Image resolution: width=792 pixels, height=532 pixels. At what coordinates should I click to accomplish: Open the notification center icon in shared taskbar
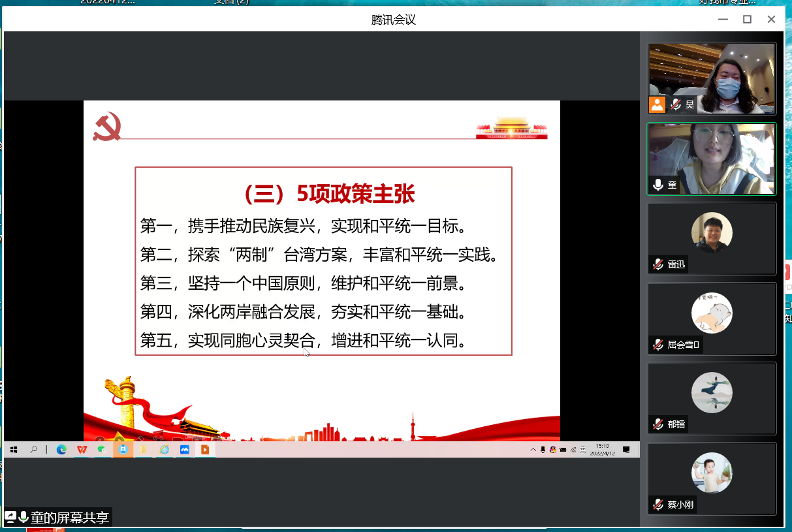(x=626, y=449)
